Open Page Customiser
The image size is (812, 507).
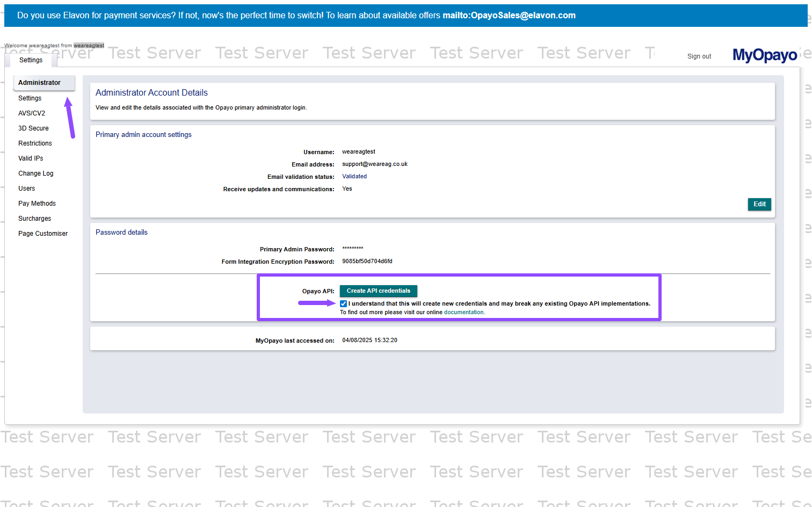click(43, 234)
